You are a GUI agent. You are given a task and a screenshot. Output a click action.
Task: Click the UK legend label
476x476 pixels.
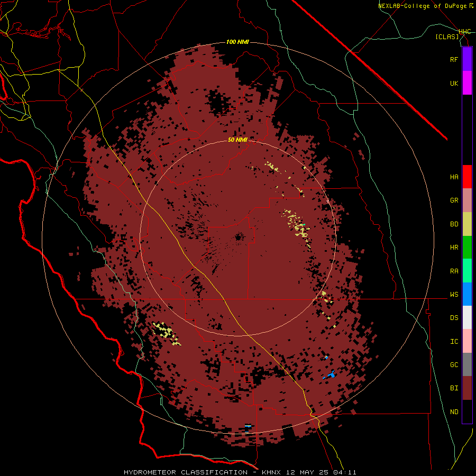(454, 83)
